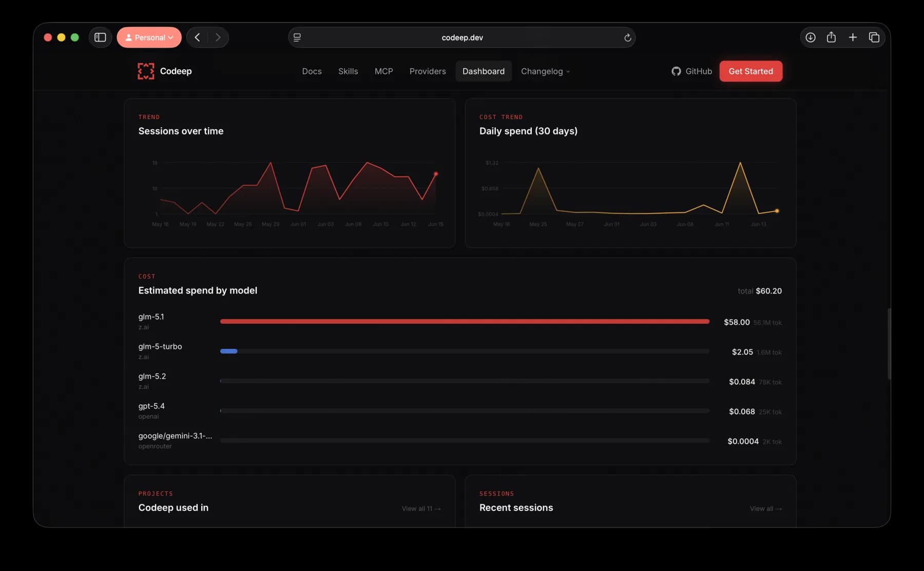Click the latest orange data point on the Daily spend chart
924x571 pixels.
tap(777, 211)
